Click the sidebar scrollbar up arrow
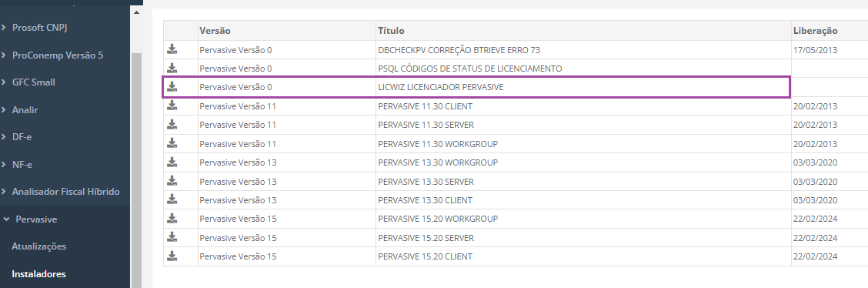 click(137, 12)
